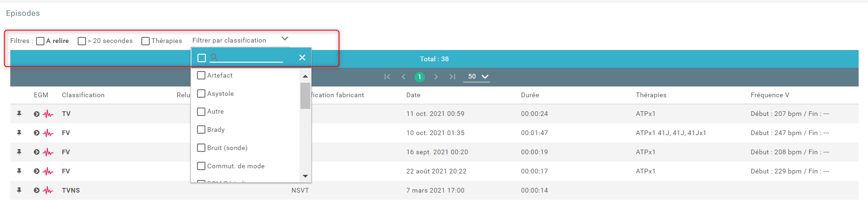
Task: Click the 'NSVT' manufacturer classification cell
Action: (300, 190)
